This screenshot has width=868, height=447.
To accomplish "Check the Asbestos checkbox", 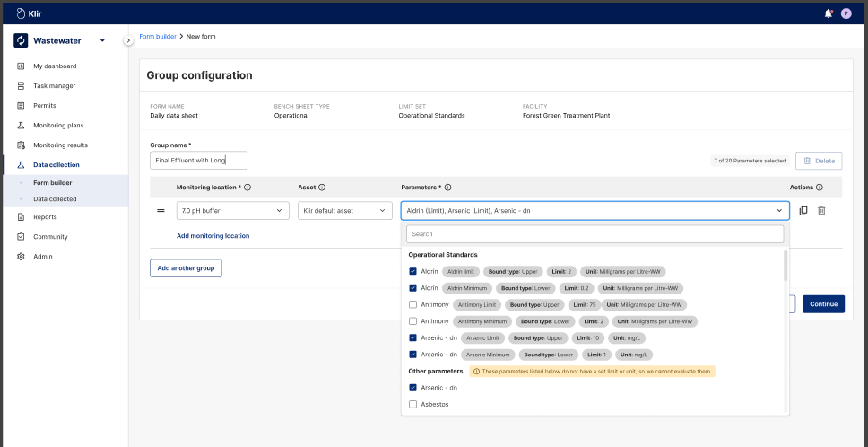I will [x=412, y=404].
